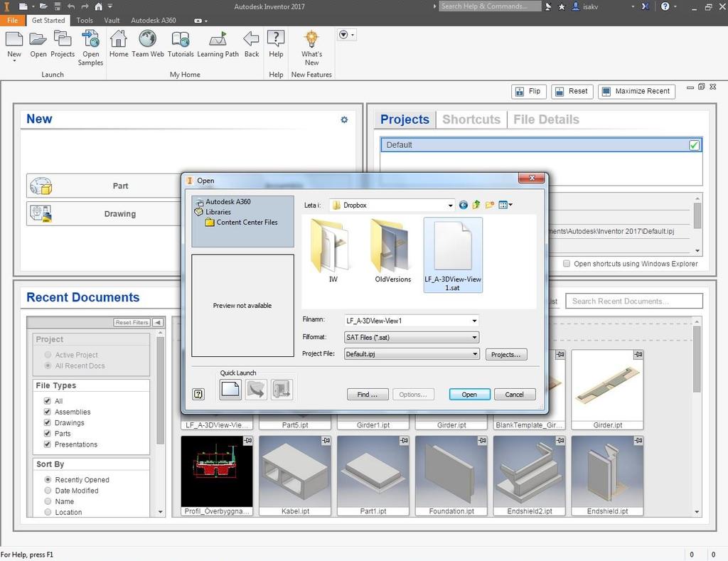Click the Back arrow ribbon icon

[252, 40]
